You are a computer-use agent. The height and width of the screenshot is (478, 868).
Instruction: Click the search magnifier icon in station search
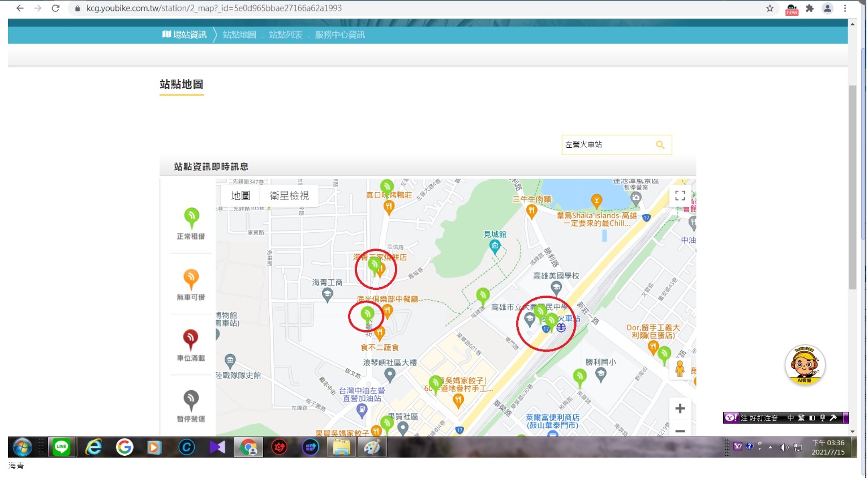[660, 145]
